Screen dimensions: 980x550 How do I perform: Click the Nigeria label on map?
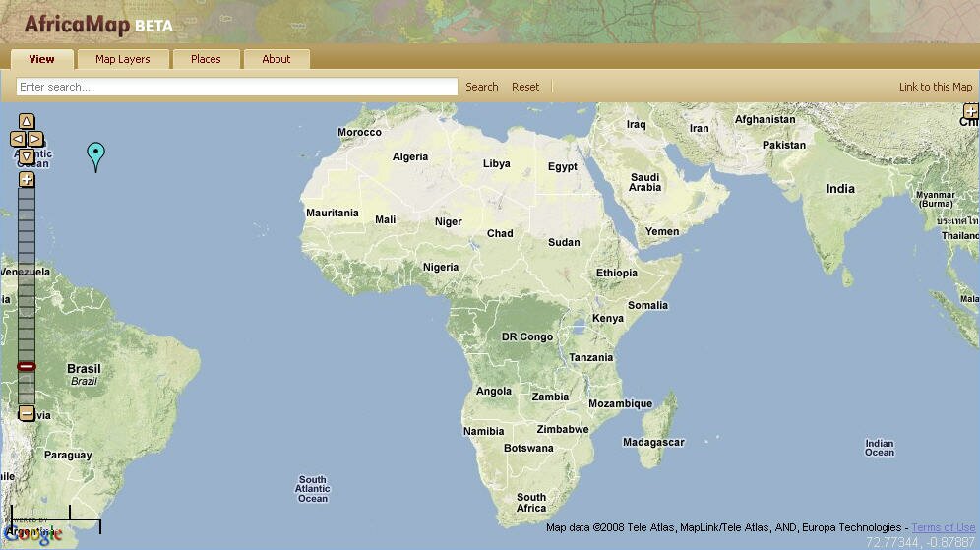point(441,267)
